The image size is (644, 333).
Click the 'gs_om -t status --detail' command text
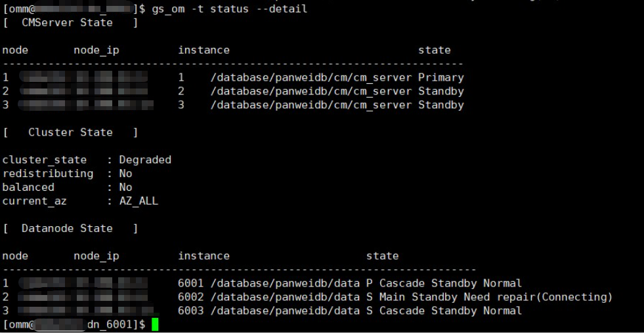(x=230, y=9)
